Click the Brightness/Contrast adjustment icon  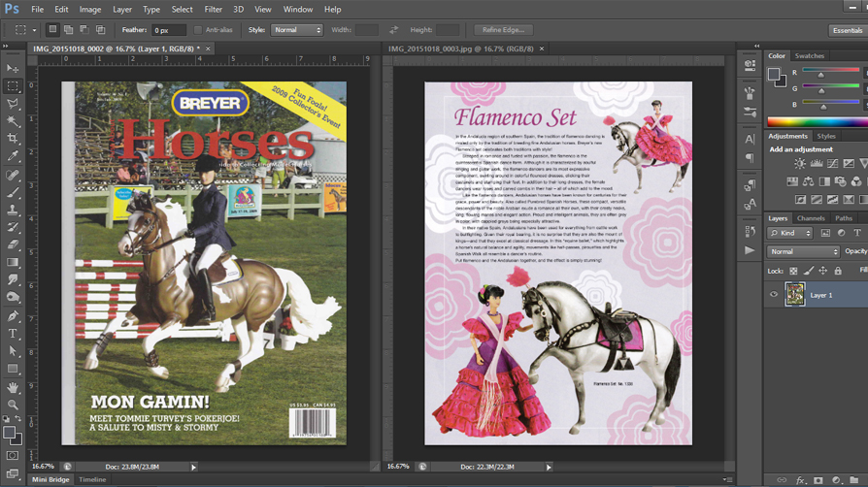799,164
